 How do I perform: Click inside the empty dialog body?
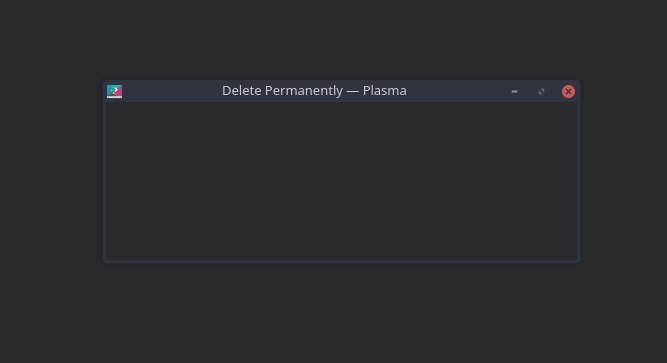(342, 181)
